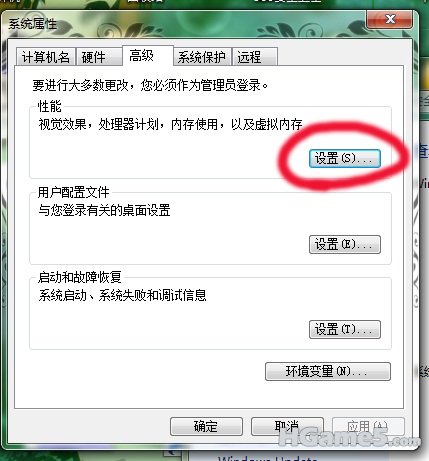This screenshot has height=461, width=429.
Task: Click the 取消 cancel button
Action: point(287,426)
